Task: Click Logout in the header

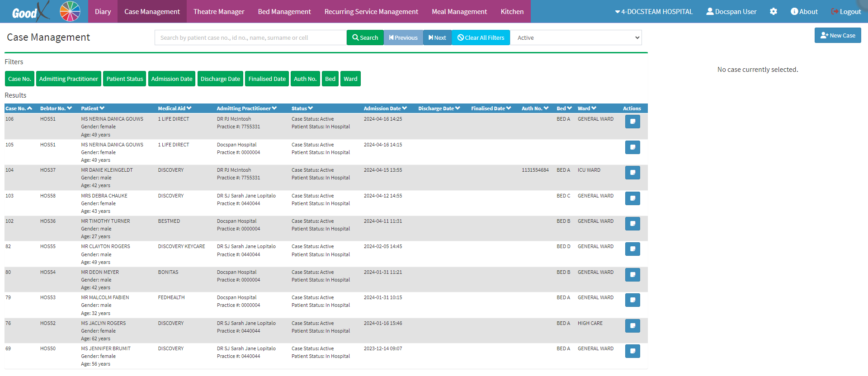Action: pyautogui.click(x=846, y=12)
